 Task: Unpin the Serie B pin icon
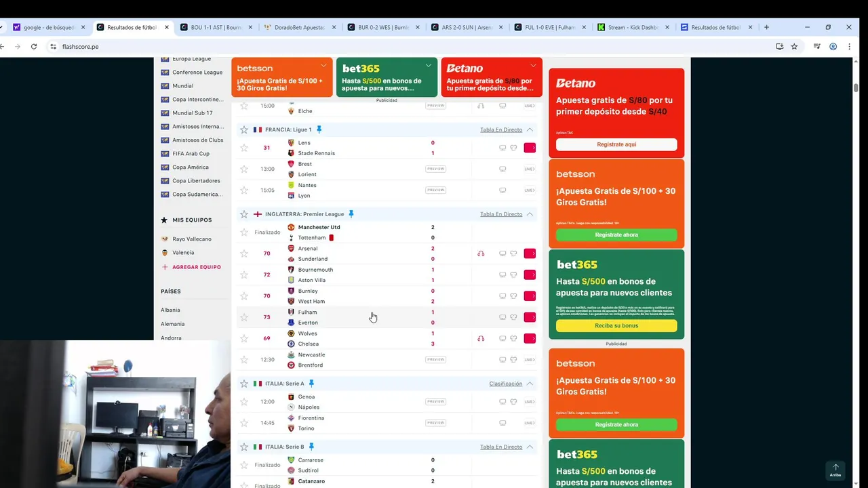pyautogui.click(x=311, y=447)
